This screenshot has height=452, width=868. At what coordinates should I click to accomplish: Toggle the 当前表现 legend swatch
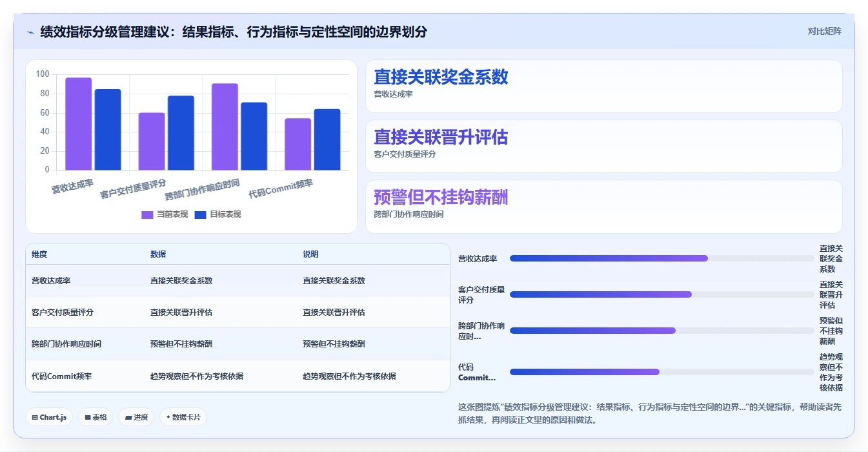click(147, 214)
